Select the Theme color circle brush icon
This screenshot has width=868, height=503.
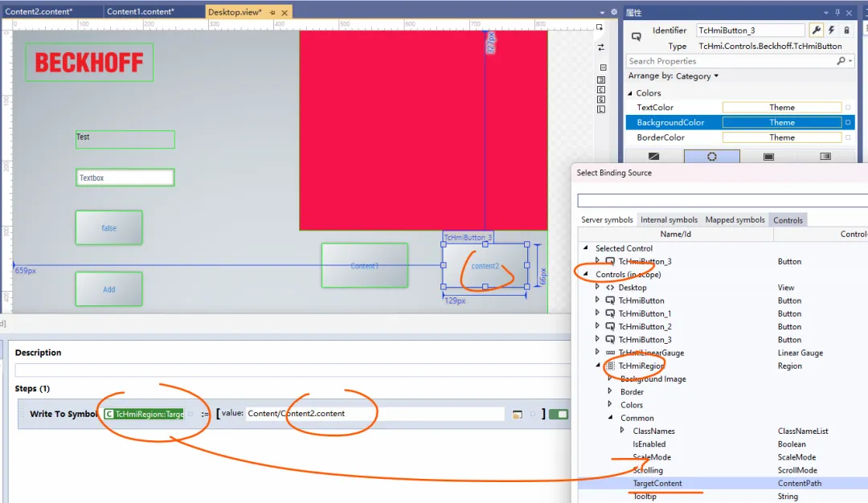click(x=712, y=157)
